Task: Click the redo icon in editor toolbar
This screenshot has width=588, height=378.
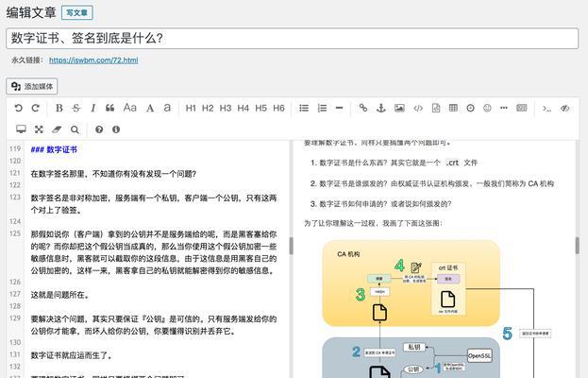Action: click(x=36, y=108)
